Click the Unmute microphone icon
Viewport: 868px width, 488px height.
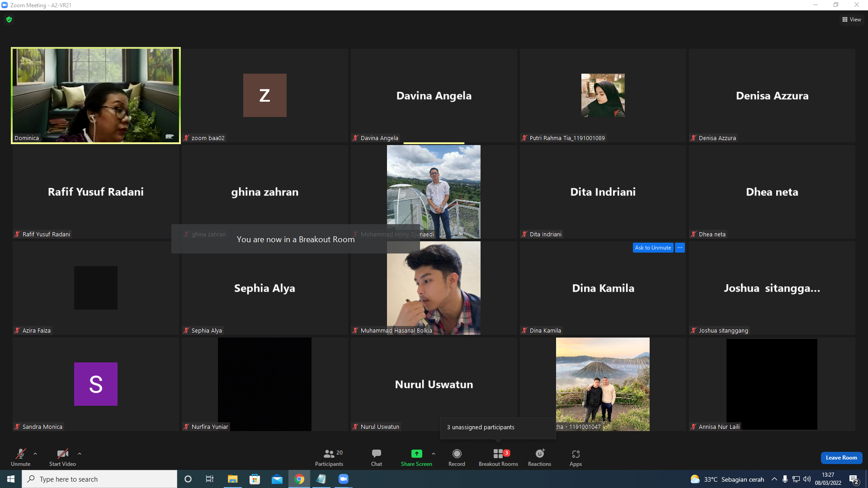click(21, 454)
